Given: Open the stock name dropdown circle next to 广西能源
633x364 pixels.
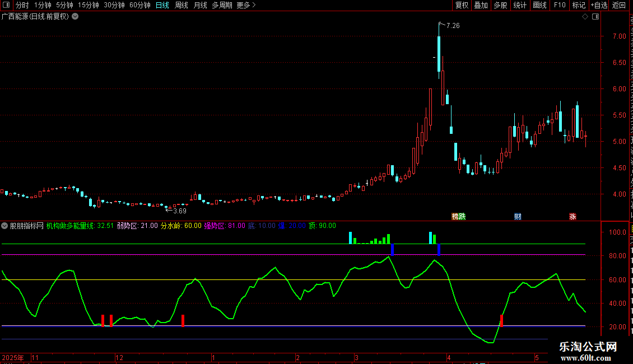Looking at the screenshot, I should pyautogui.click(x=75, y=17).
